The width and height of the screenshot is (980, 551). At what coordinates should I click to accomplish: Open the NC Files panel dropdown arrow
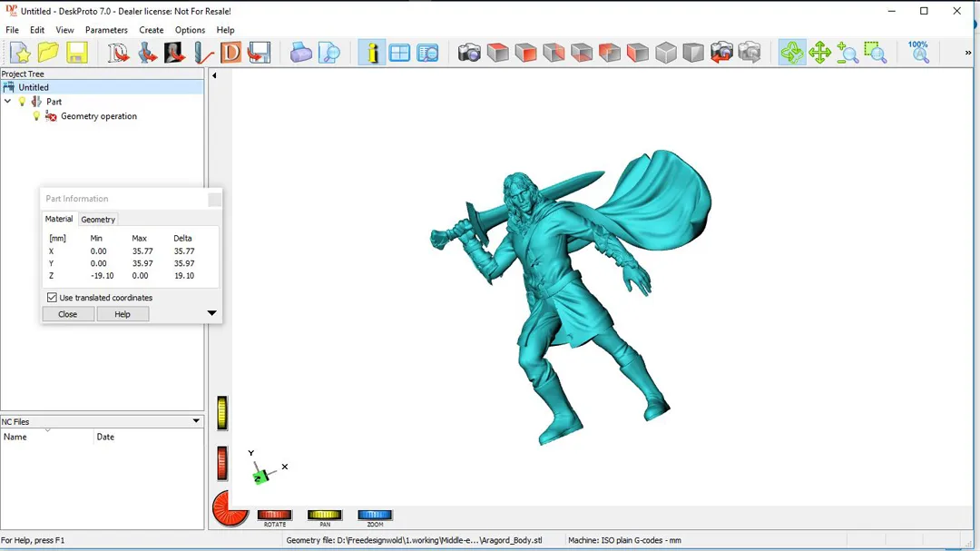[x=196, y=421]
